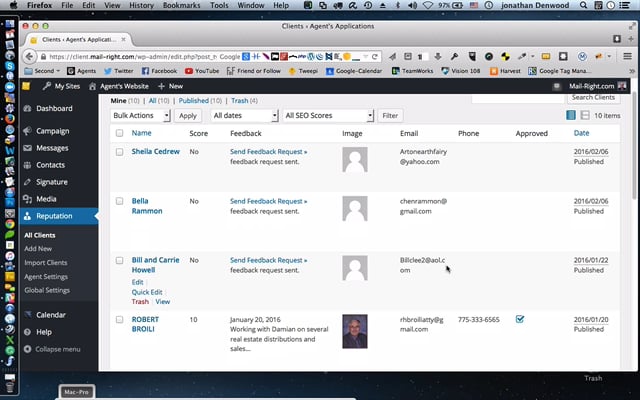Check the box for Bill and Carrie Howell
Screen dimensions: 640x400
click(119, 260)
